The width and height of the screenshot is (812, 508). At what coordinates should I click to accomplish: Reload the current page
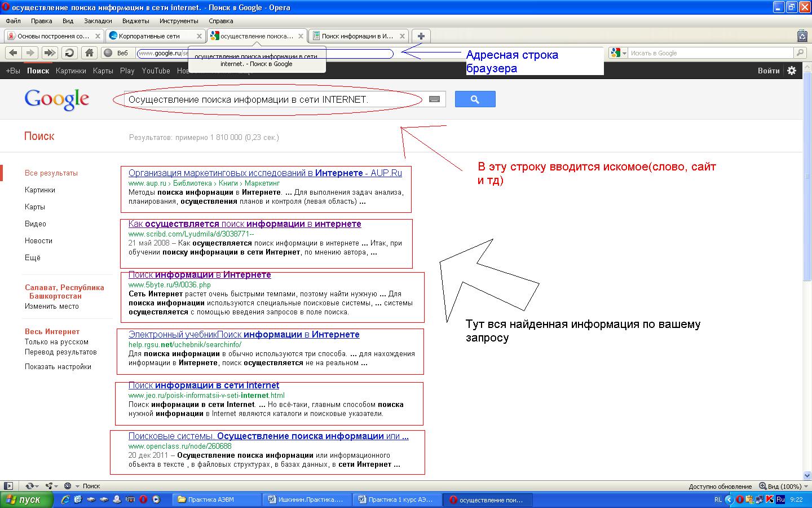[x=69, y=52]
